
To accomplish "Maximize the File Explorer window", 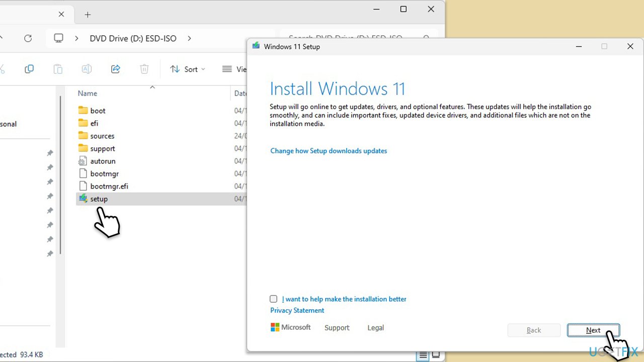I will pos(404,9).
